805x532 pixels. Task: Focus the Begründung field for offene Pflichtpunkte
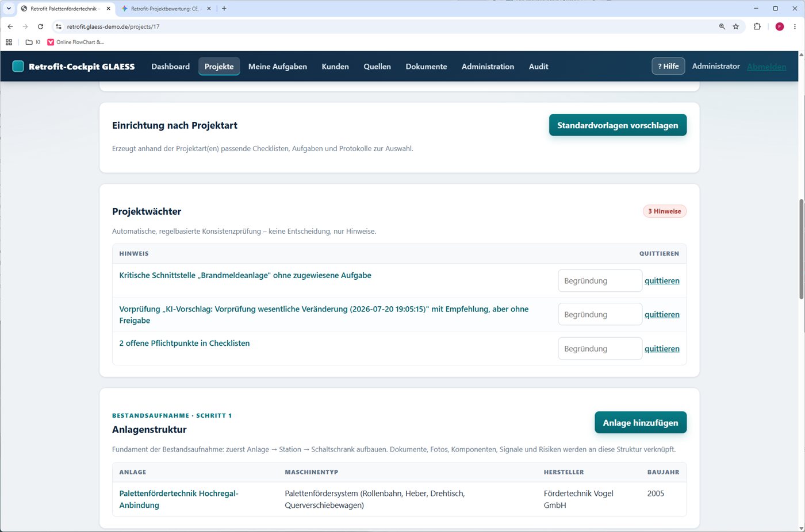tap(600, 349)
